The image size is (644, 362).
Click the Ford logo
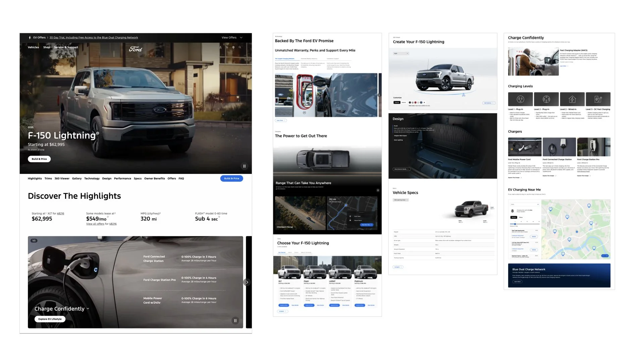(x=136, y=49)
